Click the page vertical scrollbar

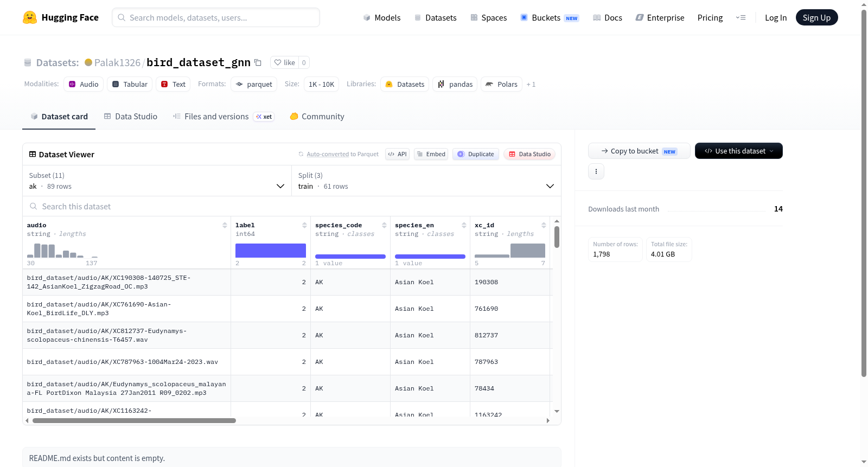[x=864, y=193]
